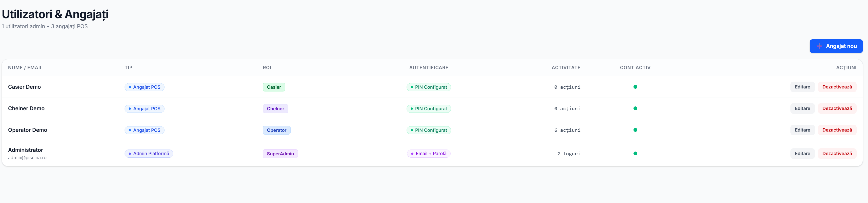Viewport: 868px width, 203px height.
Task: Deactivate the Casier Demo account
Action: click(x=837, y=87)
